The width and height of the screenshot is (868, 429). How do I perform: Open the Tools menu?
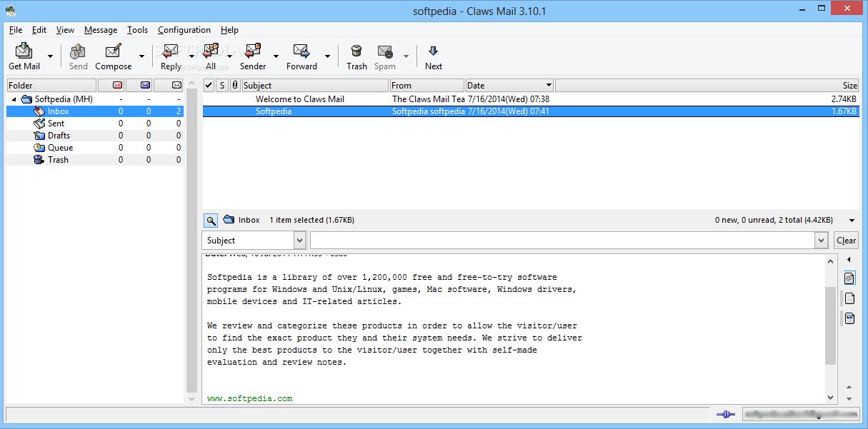click(x=138, y=30)
